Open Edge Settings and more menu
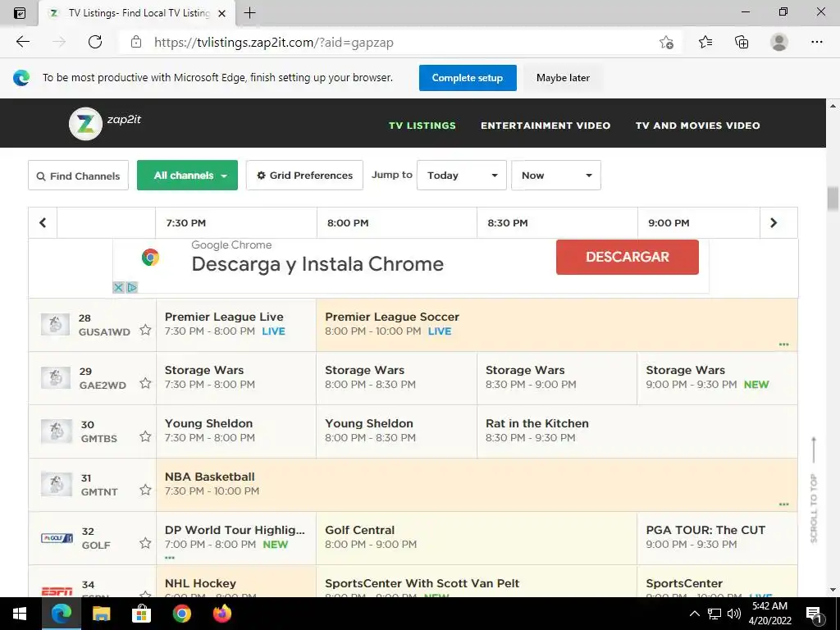Viewport: 840px width, 630px height. (816, 42)
